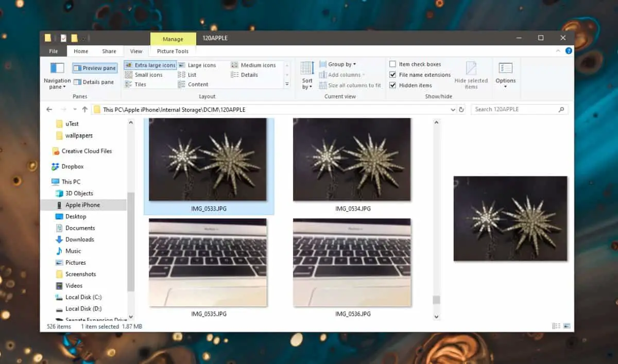Image resolution: width=618 pixels, height=364 pixels.
Task: Select Tiles layout
Action: 136,84
